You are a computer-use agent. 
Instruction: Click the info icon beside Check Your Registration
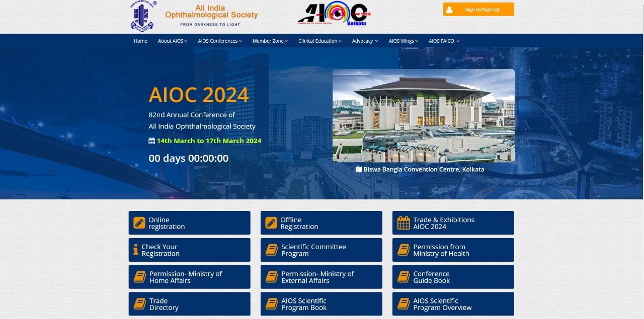tap(136, 250)
